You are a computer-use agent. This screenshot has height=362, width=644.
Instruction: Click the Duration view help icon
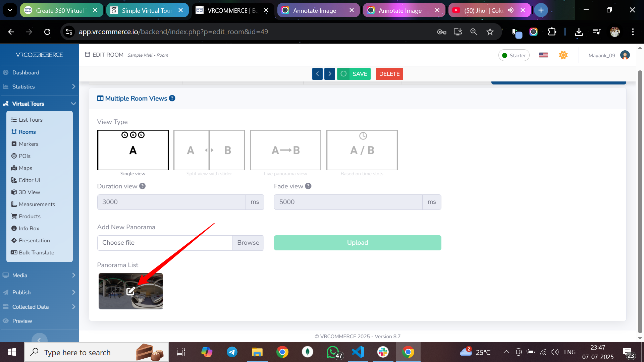(143, 186)
